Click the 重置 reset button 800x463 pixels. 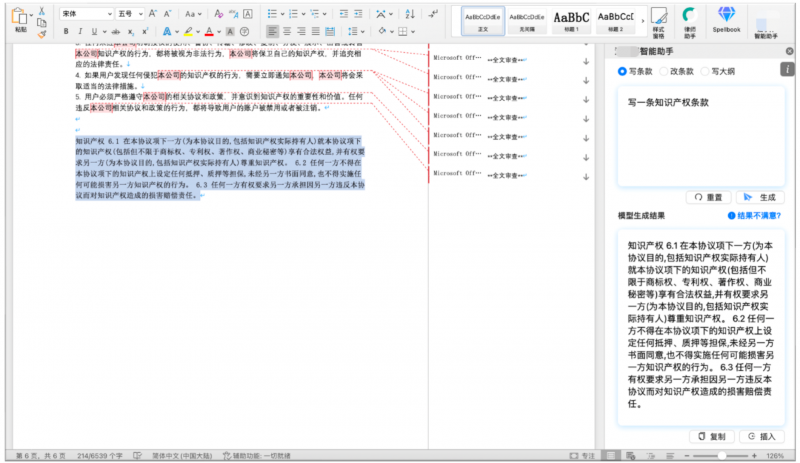pyautogui.click(x=709, y=197)
